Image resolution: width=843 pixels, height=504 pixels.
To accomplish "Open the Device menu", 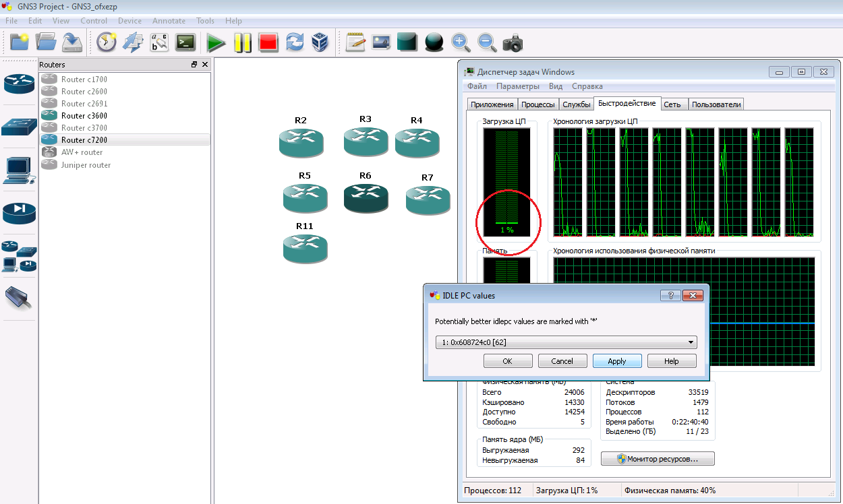I will [x=129, y=21].
